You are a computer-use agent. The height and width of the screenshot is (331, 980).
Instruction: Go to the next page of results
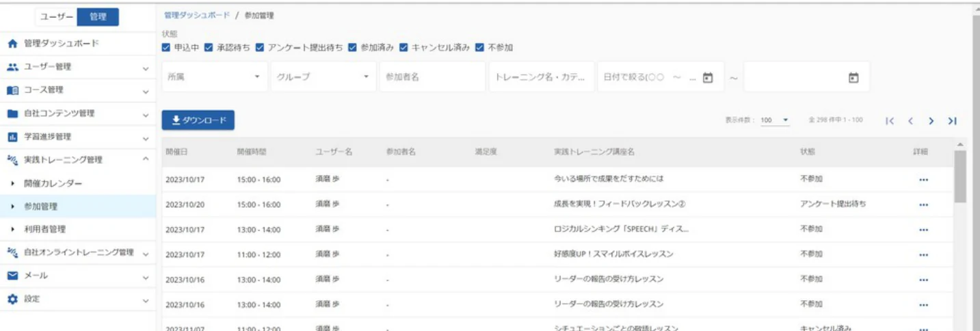931,121
